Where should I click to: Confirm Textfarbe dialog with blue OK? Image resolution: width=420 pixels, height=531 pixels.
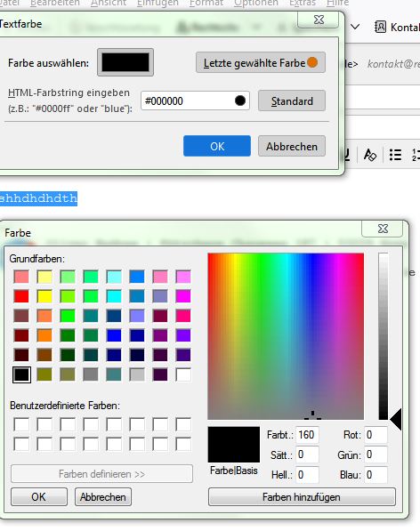[x=217, y=146]
